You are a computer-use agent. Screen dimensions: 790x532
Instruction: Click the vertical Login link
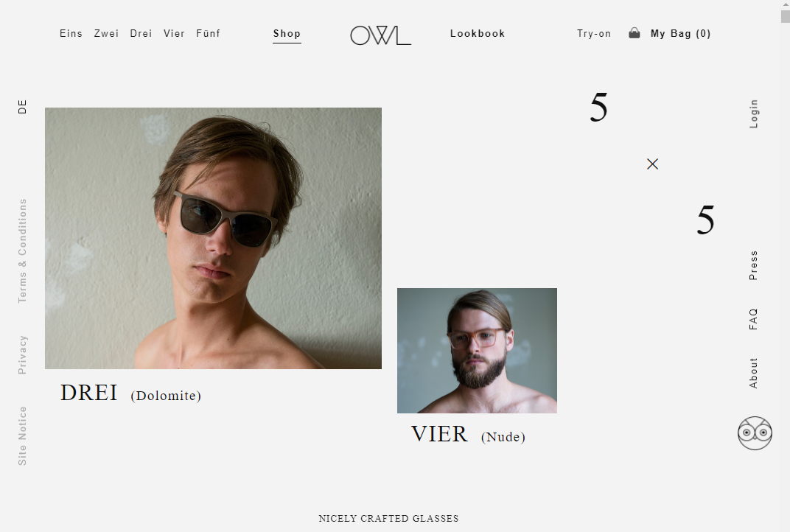(x=754, y=114)
